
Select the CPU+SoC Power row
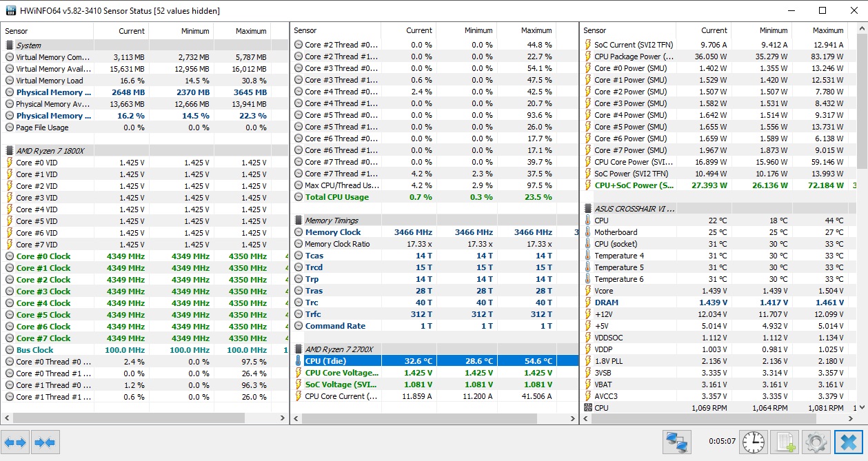click(718, 185)
